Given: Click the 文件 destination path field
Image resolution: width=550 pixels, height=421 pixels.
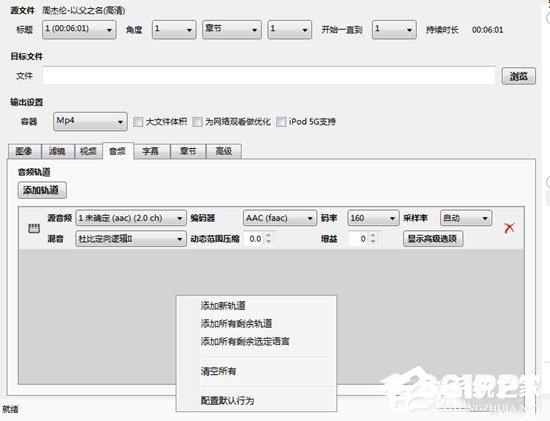Looking at the screenshot, I should (269, 76).
